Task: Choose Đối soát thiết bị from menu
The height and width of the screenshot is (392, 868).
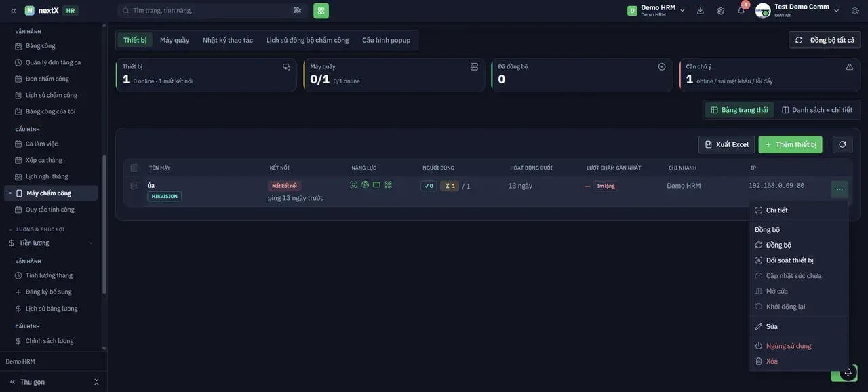Action: coord(799,260)
